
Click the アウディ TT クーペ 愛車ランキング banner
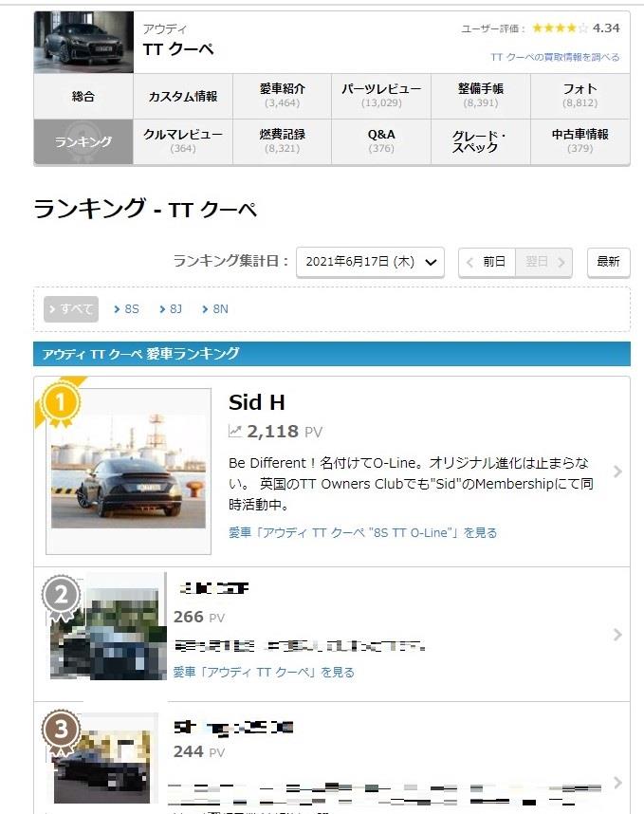click(332, 354)
